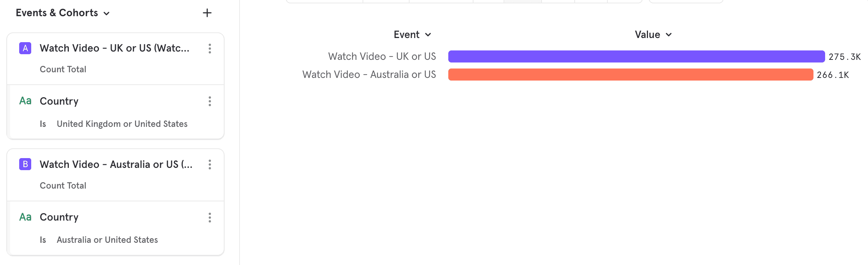Image resolution: width=868 pixels, height=265 pixels.
Task: Open three-dot menu for second Country filter
Action: point(210,218)
